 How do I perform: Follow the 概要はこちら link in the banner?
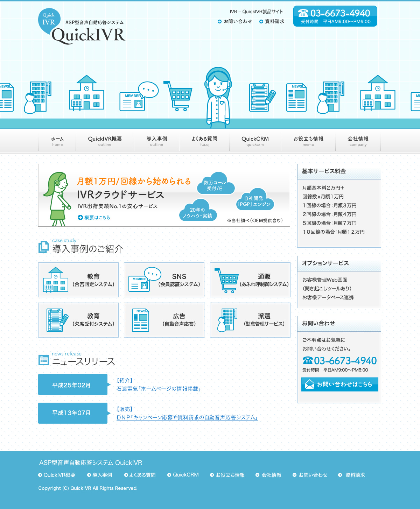click(97, 218)
